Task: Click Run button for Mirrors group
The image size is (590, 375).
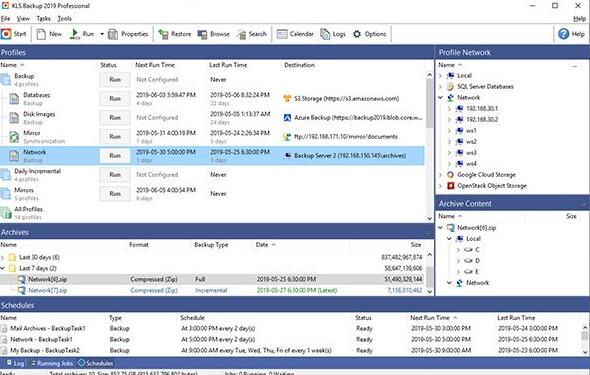Action: tap(115, 194)
